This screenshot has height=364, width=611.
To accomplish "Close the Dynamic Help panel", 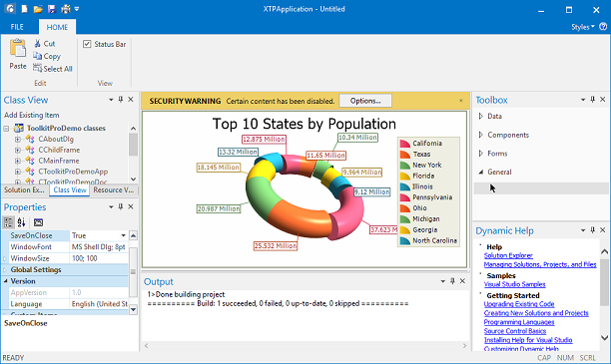I will coord(602,230).
